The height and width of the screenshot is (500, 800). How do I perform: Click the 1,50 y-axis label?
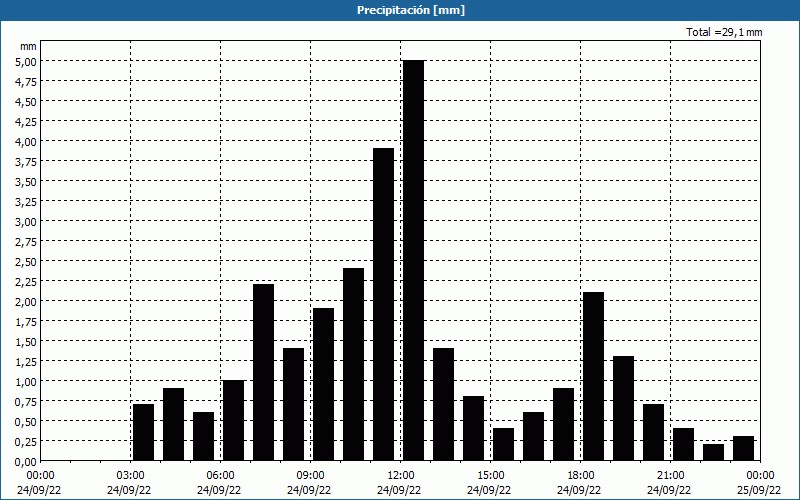pos(26,341)
